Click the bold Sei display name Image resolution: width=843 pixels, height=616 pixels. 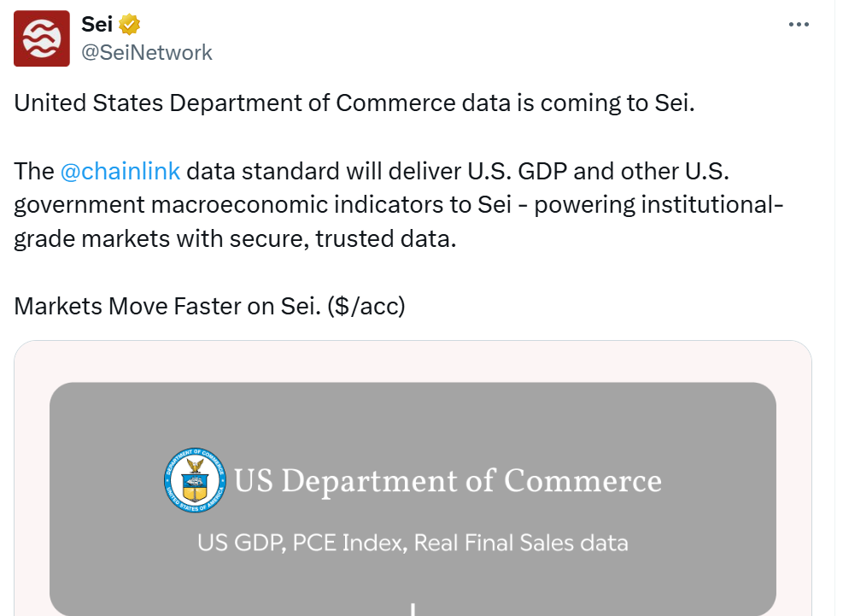(x=97, y=24)
